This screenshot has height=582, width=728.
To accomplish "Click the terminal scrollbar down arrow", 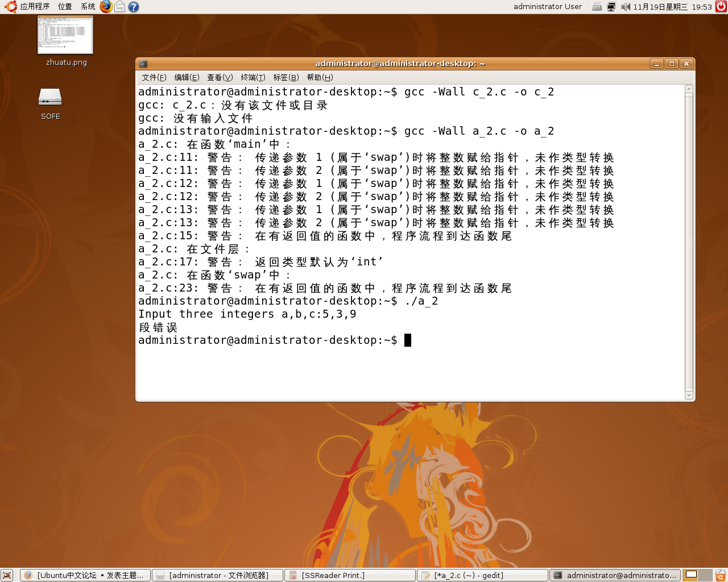I will (x=689, y=395).
